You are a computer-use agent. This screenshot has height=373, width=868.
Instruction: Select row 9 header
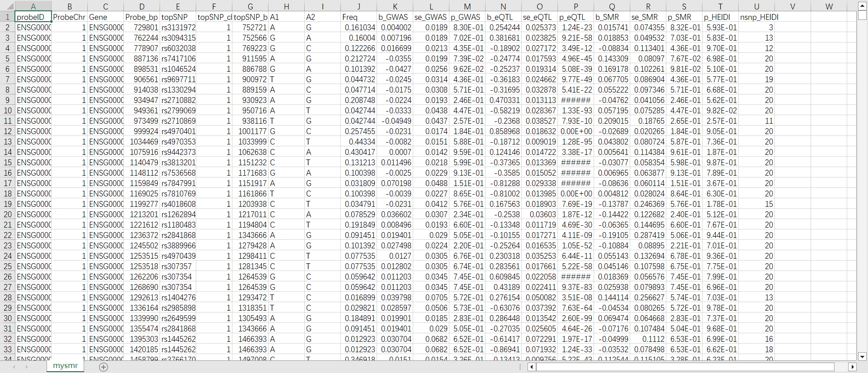pyautogui.click(x=7, y=100)
